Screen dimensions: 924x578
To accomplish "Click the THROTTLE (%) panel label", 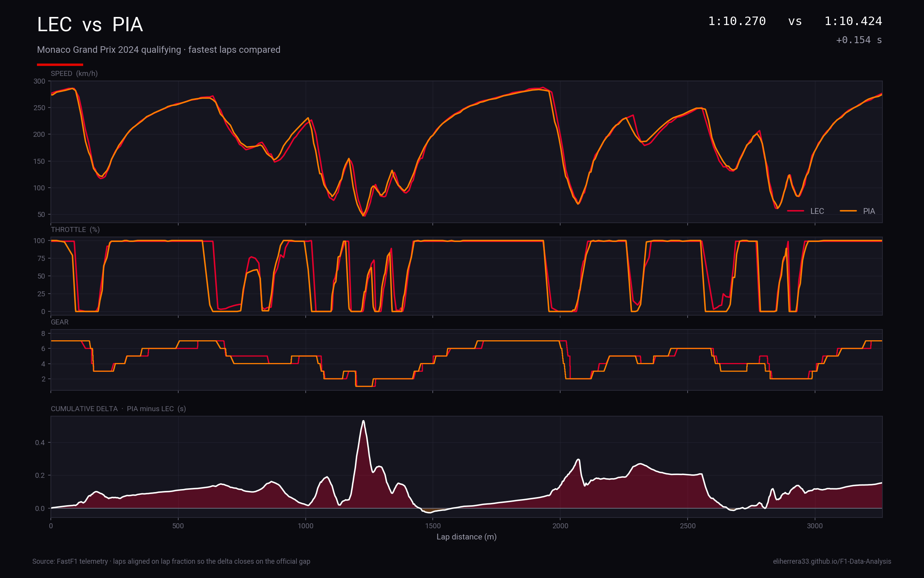I will point(75,230).
